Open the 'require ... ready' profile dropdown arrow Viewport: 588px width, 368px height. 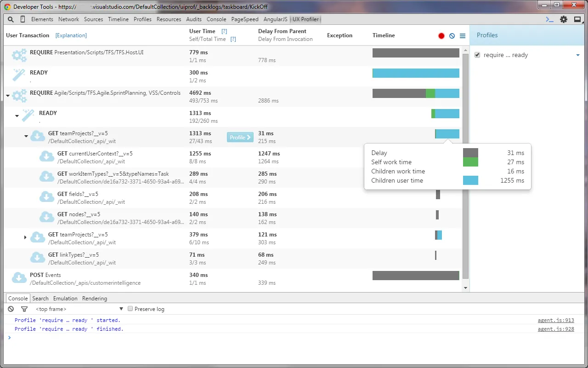[578, 55]
